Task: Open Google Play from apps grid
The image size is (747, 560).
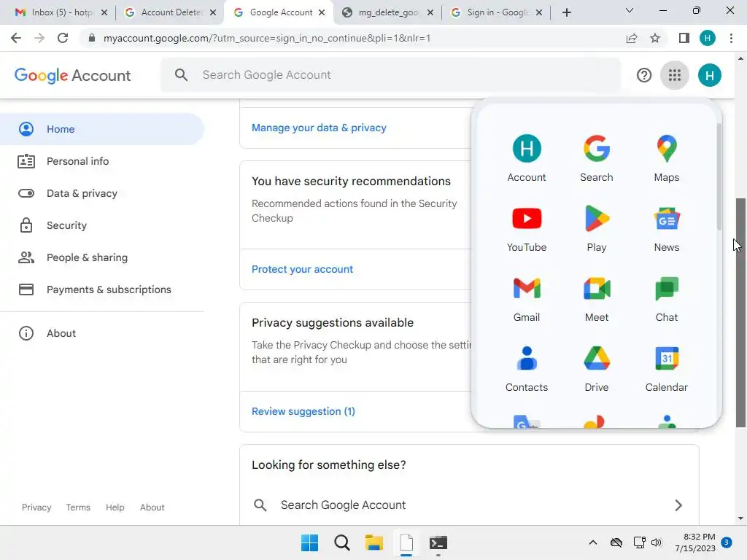Action: pos(597,228)
